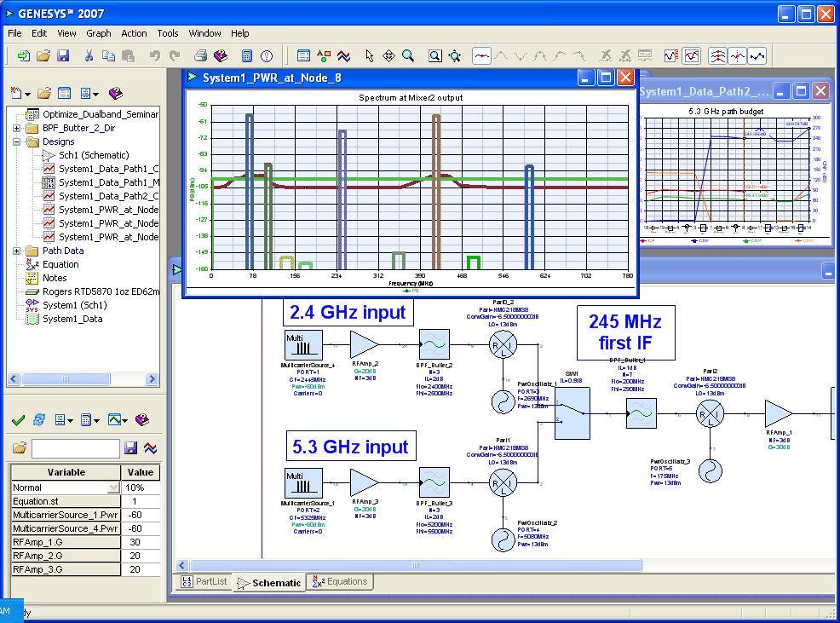Click the four-way pan crosshair icon
This screenshot has width=840, height=623.
point(389,55)
